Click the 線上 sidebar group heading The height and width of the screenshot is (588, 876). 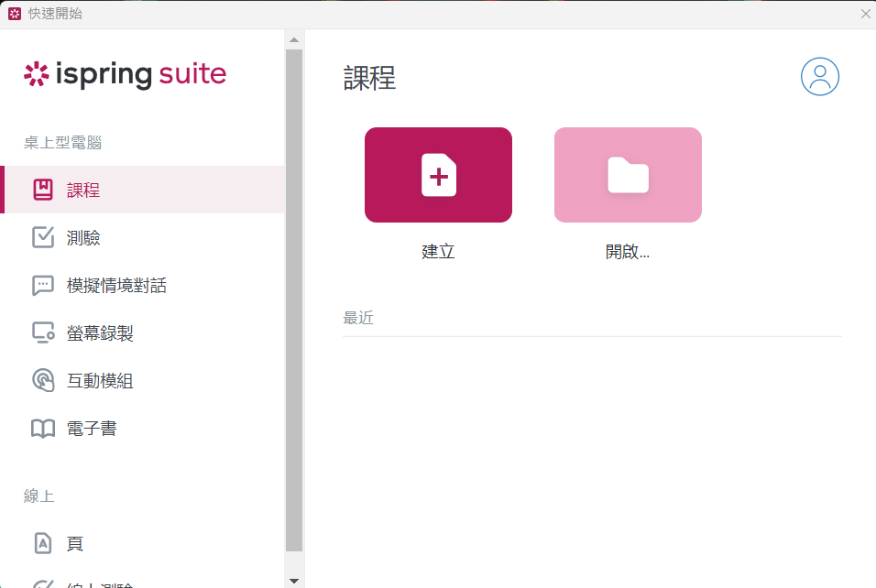tap(39, 495)
